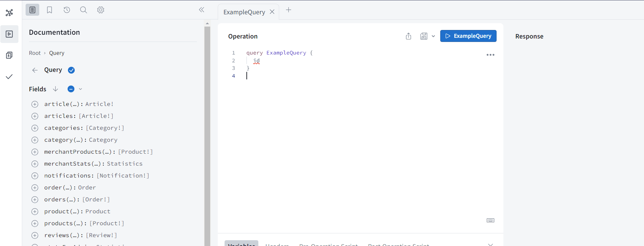Image resolution: width=644 pixels, height=246 pixels.
Task: Open the keyboard shortcuts icon
Action: 490,220
